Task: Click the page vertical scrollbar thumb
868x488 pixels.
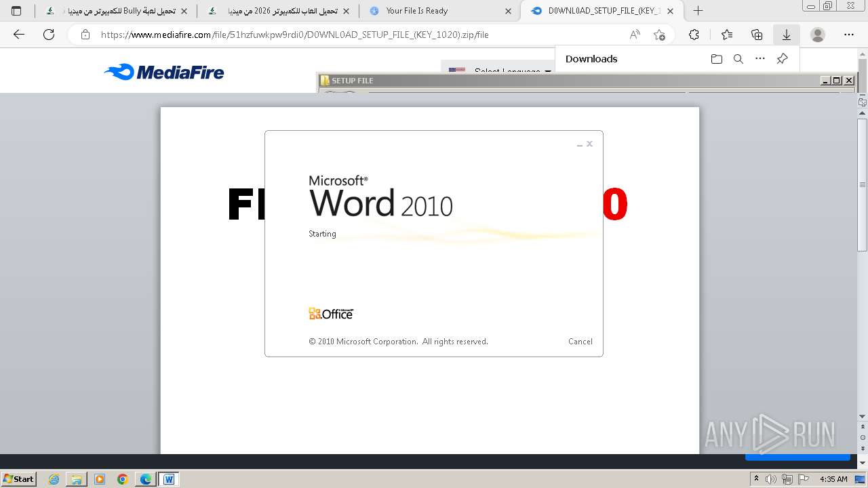Action: pos(863,185)
